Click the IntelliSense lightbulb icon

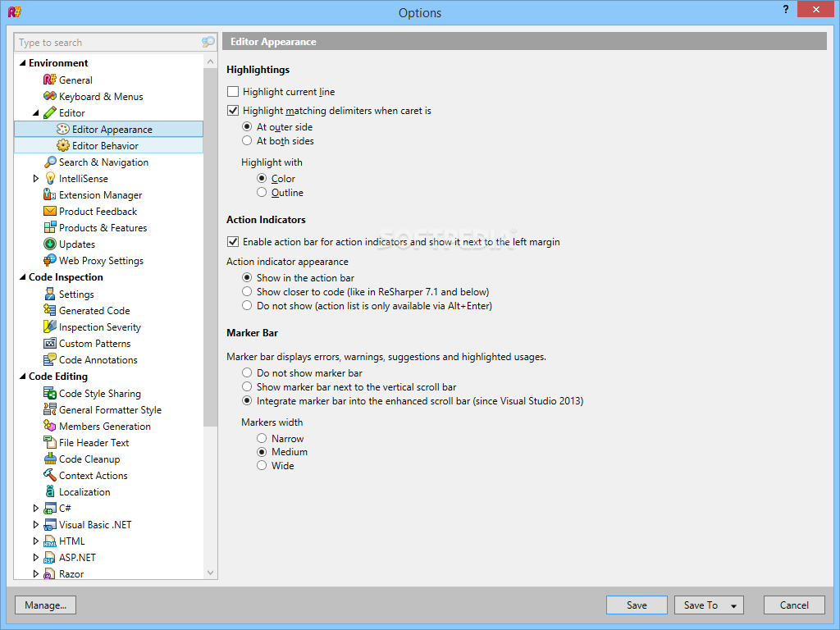tap(50, 178)
